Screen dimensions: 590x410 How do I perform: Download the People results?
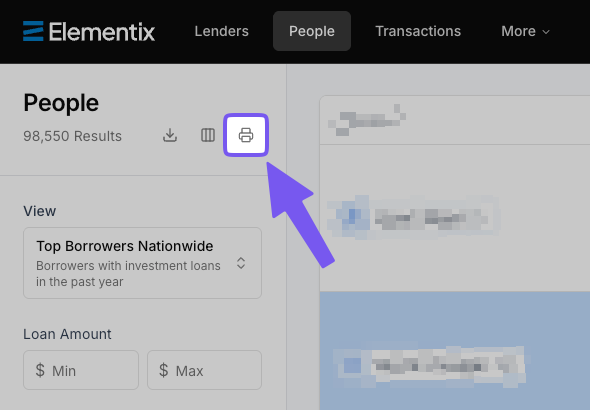pos(170,135)
